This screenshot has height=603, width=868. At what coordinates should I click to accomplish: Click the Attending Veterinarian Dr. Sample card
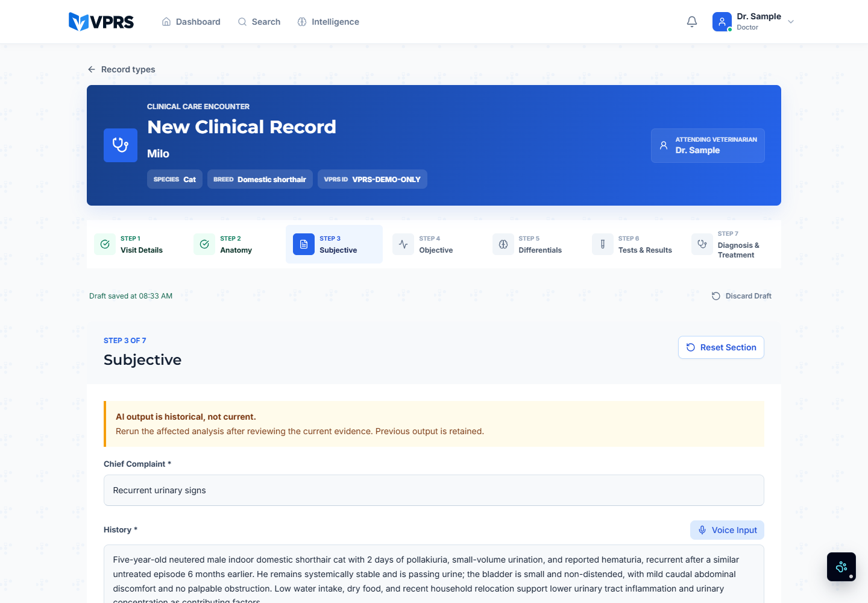(708, 145)
